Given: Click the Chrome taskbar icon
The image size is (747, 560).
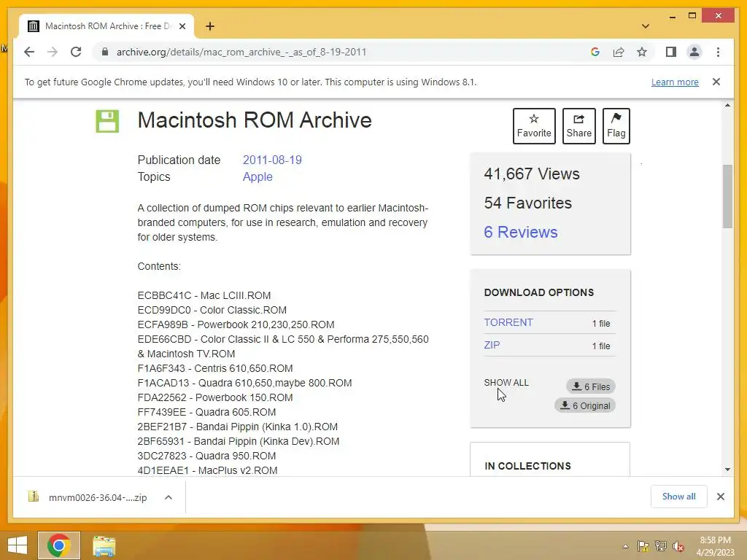Looking at the screenshot, I should [x=59, y=545].
